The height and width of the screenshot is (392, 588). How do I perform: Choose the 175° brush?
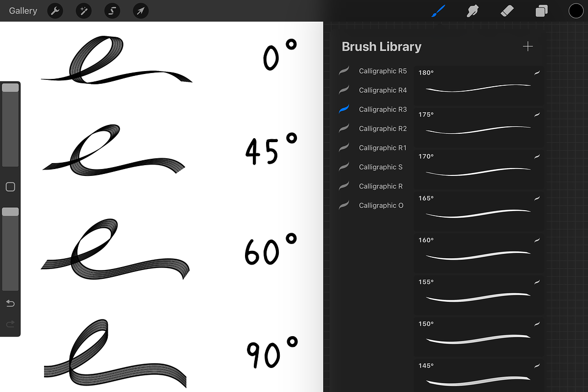coord(478,127)
